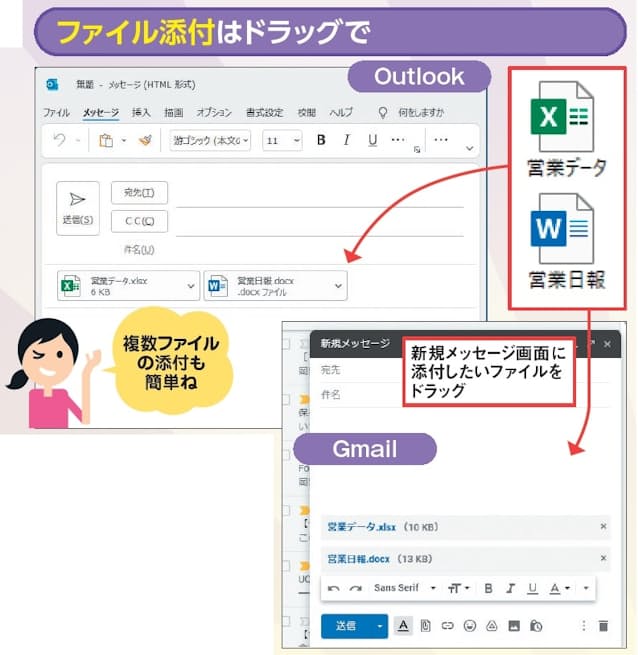Screen dimensions: 638x655
Task: Switch to the 校閲 tab
Action: point(306,112)
